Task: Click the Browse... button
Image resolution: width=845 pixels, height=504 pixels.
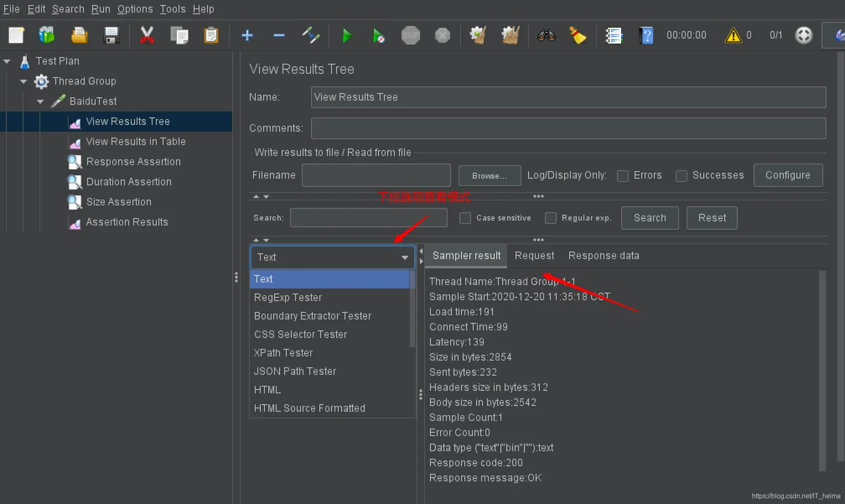Action: point(489,176)
